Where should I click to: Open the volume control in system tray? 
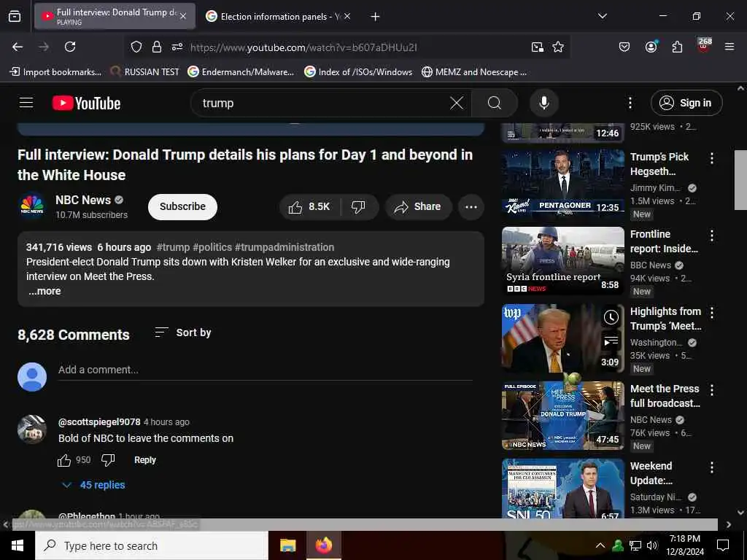[651, 545]
